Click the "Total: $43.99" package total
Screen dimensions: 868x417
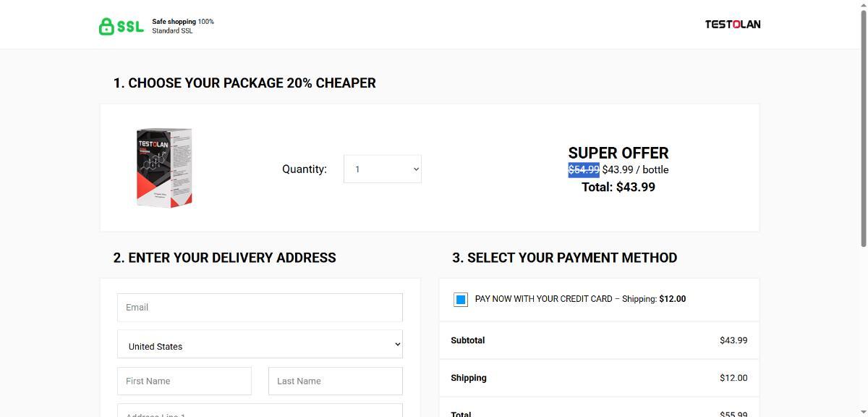(618, 188)
